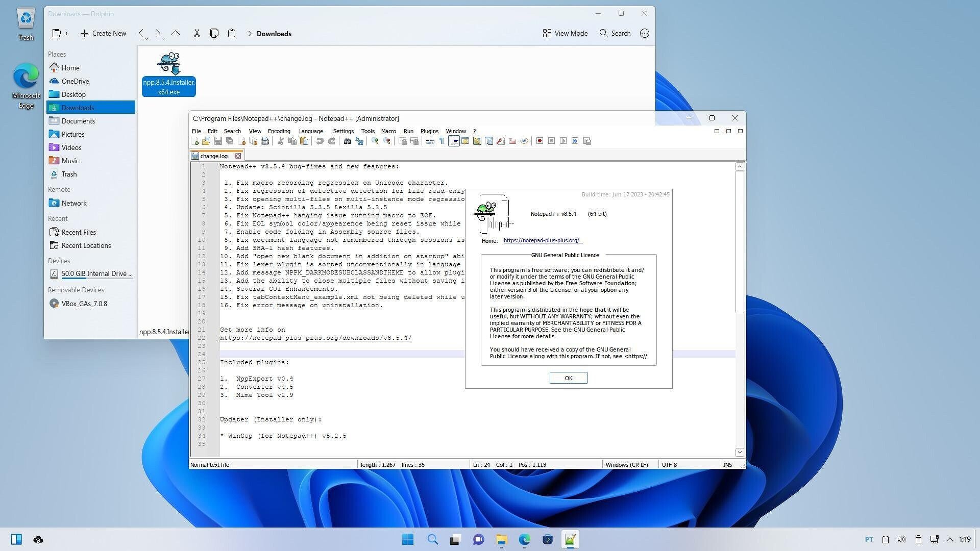Image resolution: width=980 pixels, height=551 pixels.
Task: Click OK button to close About dialog
Action: [568, 378]
